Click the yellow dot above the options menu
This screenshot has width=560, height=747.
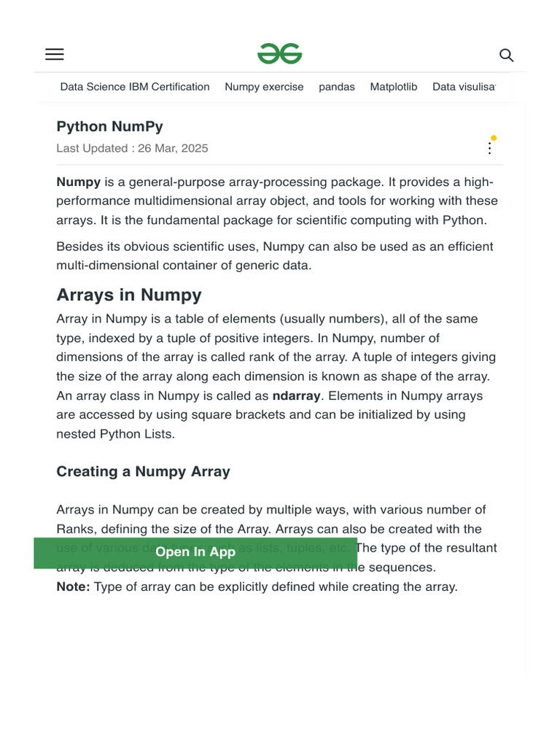(x=494, y=137)
